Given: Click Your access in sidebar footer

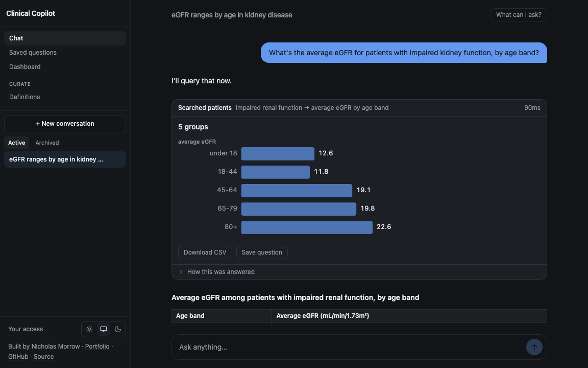Looking at the screenshot, I should pyautogui.click(x=26, y=329).
